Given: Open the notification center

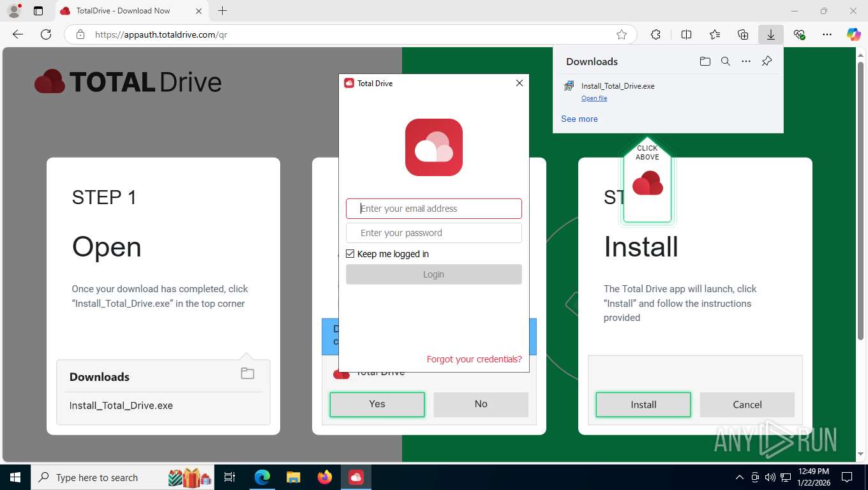Looking at the screenshot, I should click(x=847, y=477).
